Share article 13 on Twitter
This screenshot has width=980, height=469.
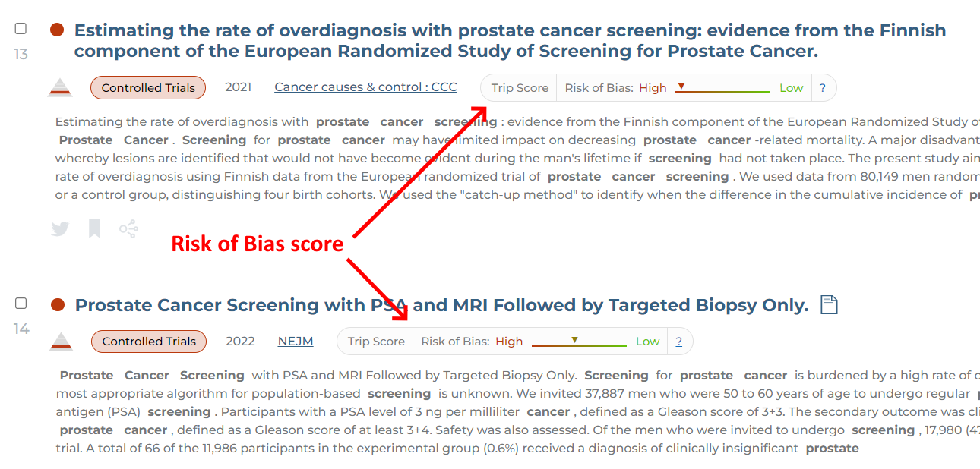(x=59, y=228)
